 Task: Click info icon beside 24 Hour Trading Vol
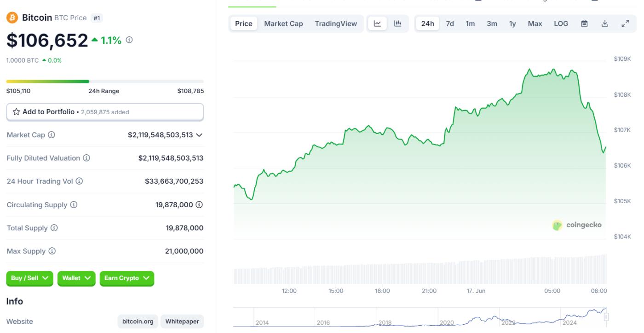(x=79, y=181)
